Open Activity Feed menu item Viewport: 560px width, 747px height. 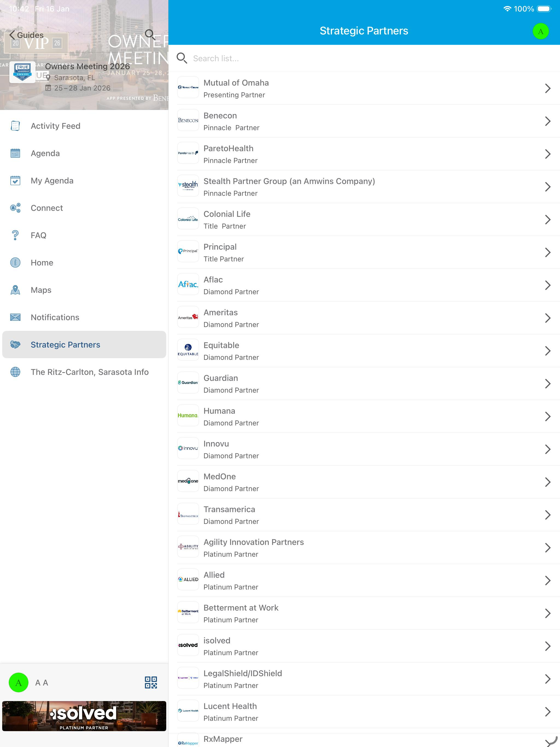tap(84, 126)
